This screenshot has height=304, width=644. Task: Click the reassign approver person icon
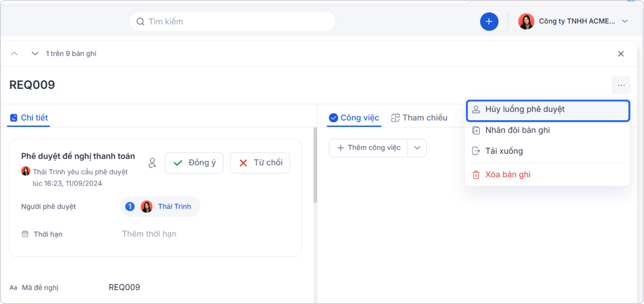pyautogui.click(x=152, y=163)
